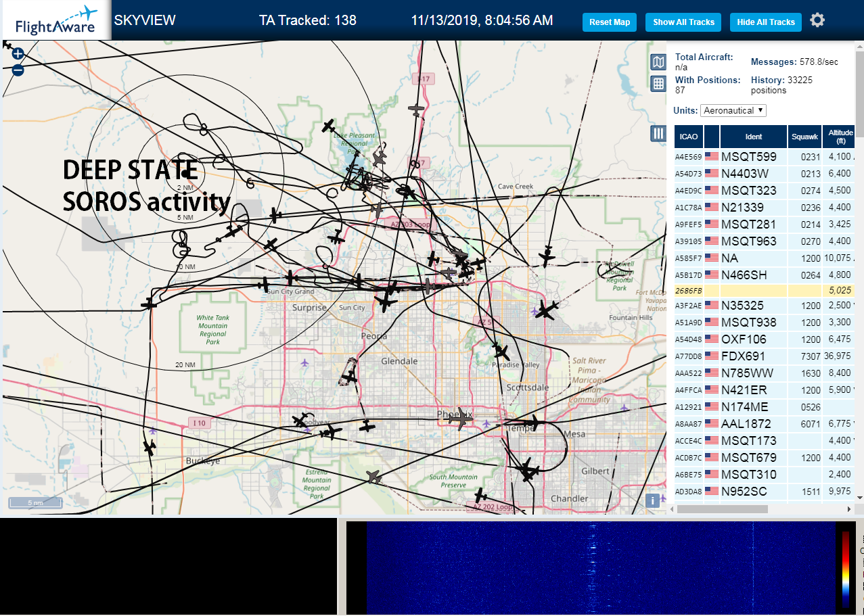The image size is (864, 616).
Task: Click the map info 'i' icon
Action: click(652, 500)
